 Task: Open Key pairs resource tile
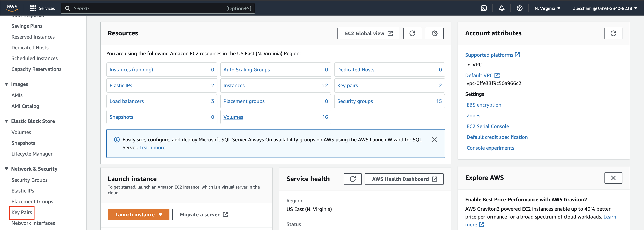(x=390, y=85)
